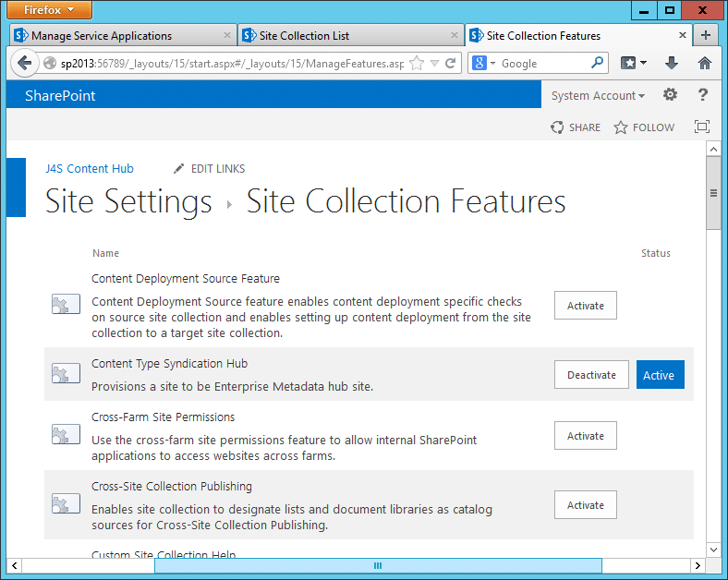
Task: Click SHARE to share this site
Action: click(x=576, y=127)
